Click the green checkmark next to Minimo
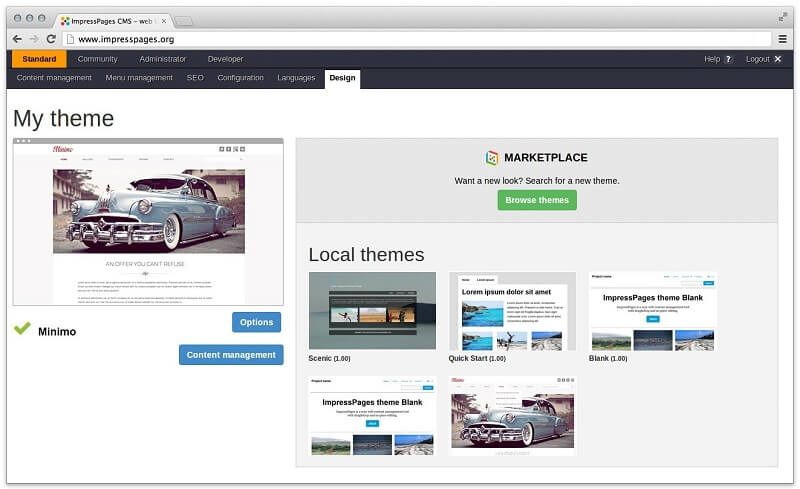The height and width of the screenshot is (489, 800). [22, 328]
